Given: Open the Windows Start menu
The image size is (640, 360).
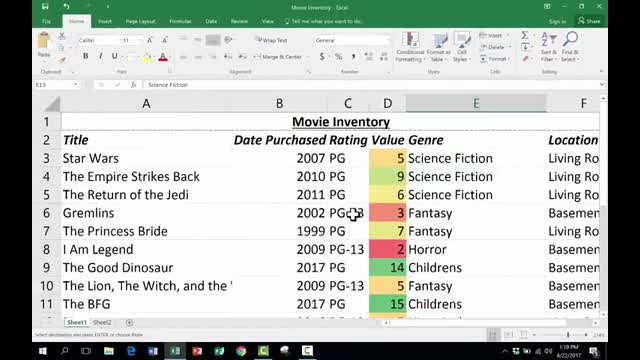Looking at the screenshot, I should tap(42, 351).
